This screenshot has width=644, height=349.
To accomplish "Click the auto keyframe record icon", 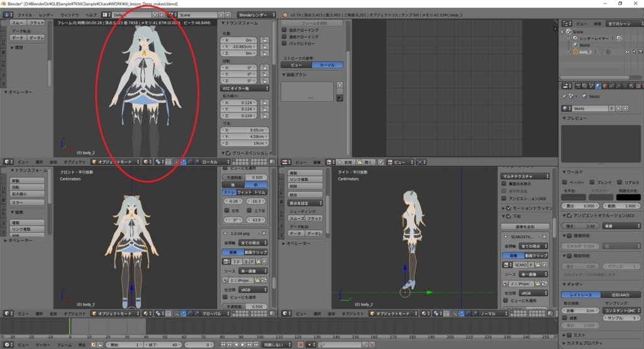I will (x=301, y=345).
